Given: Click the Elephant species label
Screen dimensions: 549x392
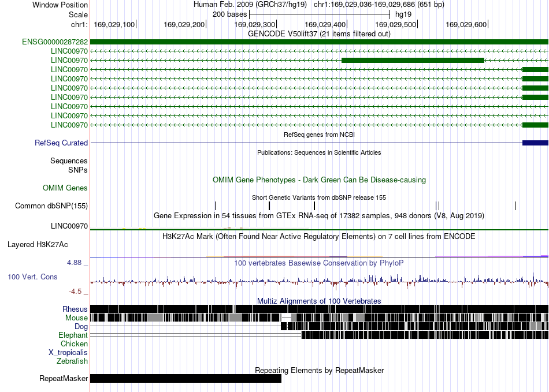Looking at the screenshot, I should tap(73, 335).
